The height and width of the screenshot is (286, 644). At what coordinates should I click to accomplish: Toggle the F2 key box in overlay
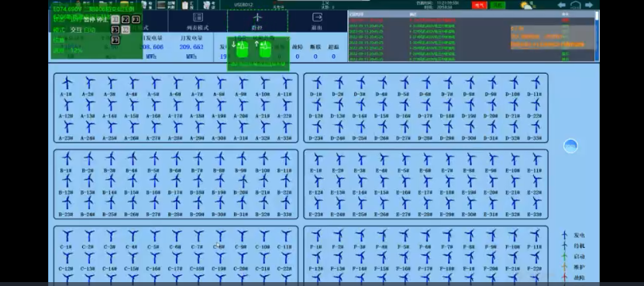point(126,19)
